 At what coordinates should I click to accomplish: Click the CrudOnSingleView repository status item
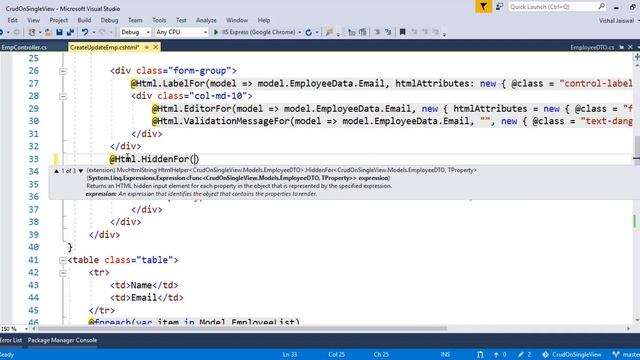pyautogui.click(x=571, y=355)
